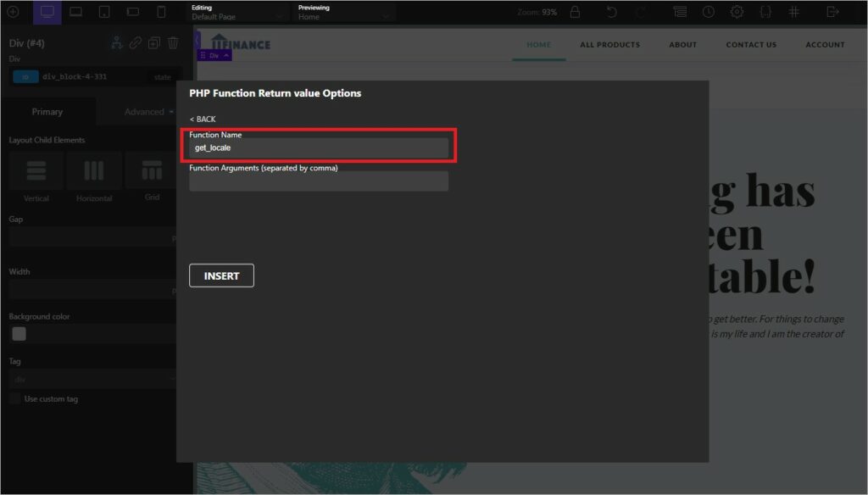Select ALL PRODUCTS in the navigation menu
Image resolution: width=868 pixels, height=495 pixels.
[x=609, y=44]
